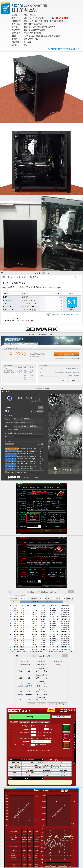Image resolution: width=83 pixels, height=868 pixels.
Task: Click View Result at 3DMark.com button
Action: [67, 354]
